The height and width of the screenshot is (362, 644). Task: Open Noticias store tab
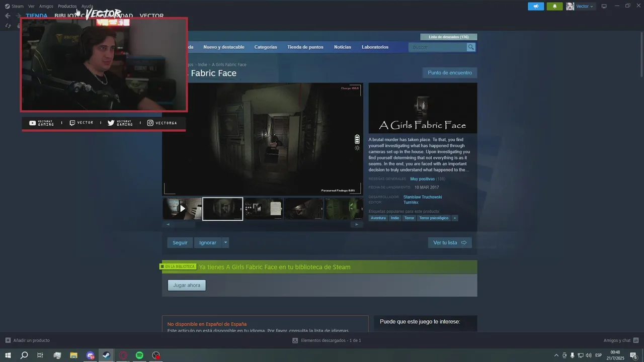[x=343, y=47]
